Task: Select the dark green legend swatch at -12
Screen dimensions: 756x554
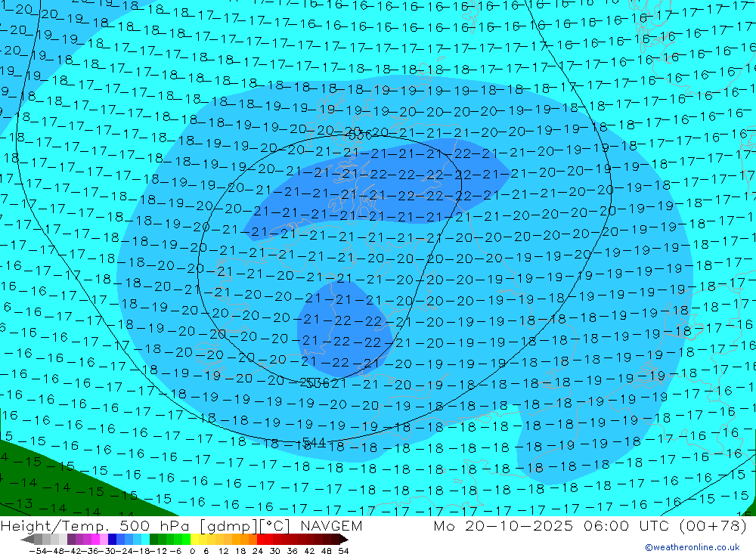Action: [153, 539]
